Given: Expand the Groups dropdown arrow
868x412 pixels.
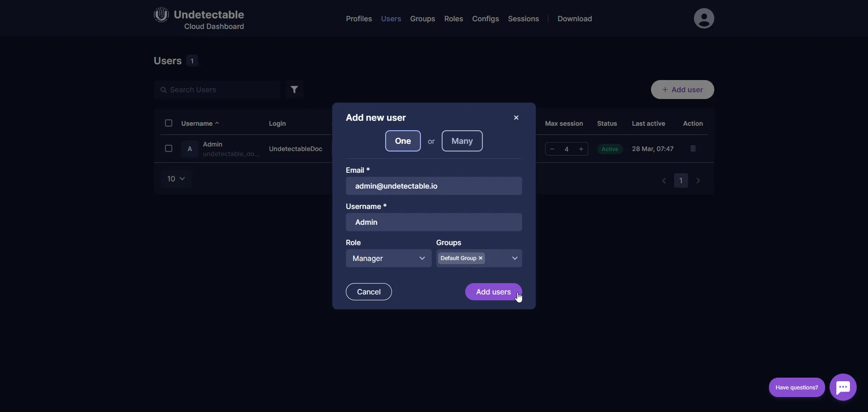Looking at the screenshot, I should coord(514,258).
